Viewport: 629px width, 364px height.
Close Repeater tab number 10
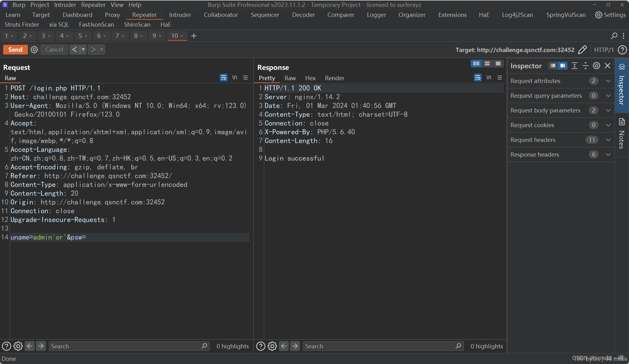[x=182, y=36]
